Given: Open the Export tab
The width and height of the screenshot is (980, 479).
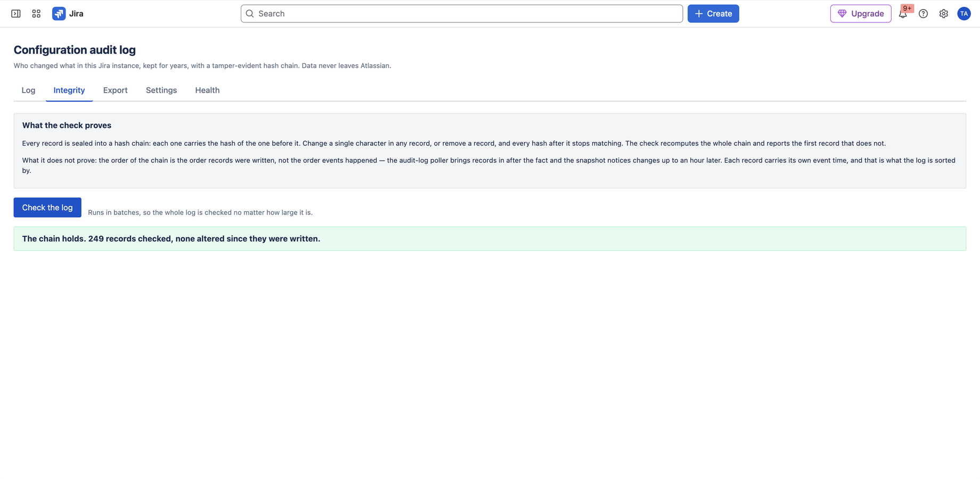Looking at the screenshot, I should (x=116, y=90).
